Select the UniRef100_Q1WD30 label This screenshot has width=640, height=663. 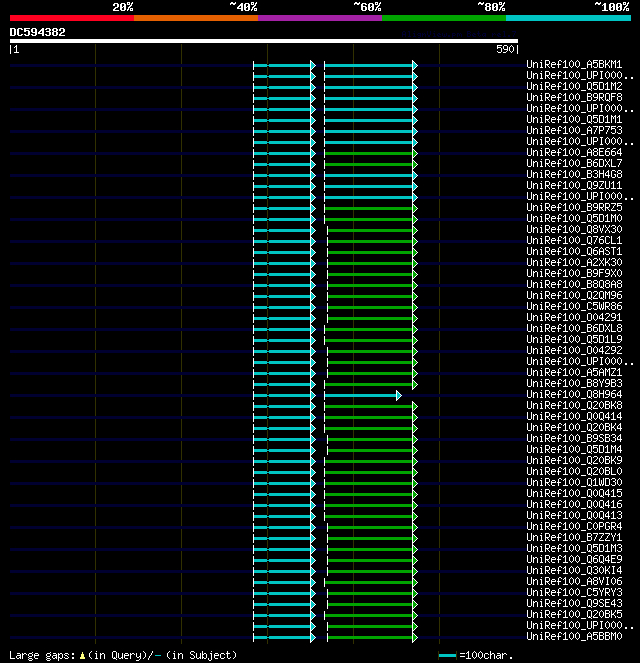[x=574, y=482]
